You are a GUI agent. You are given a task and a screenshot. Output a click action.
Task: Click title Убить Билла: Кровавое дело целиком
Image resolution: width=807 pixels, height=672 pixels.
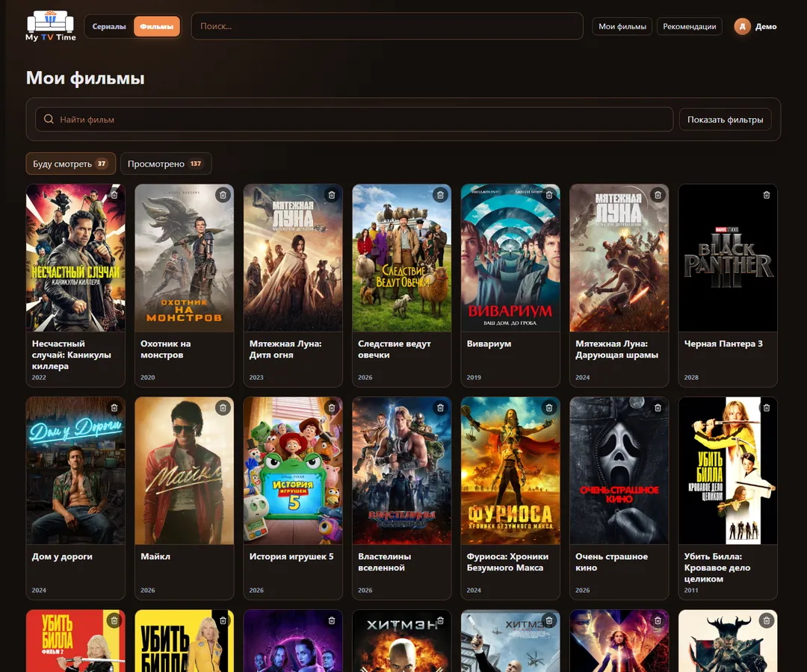point(717,567)
